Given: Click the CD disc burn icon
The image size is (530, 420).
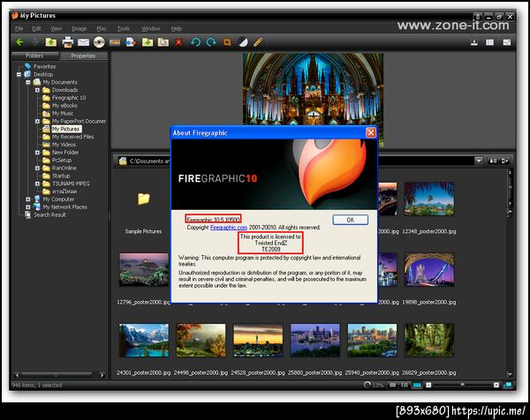Looking at the screenshot, I should pos(99,42).
